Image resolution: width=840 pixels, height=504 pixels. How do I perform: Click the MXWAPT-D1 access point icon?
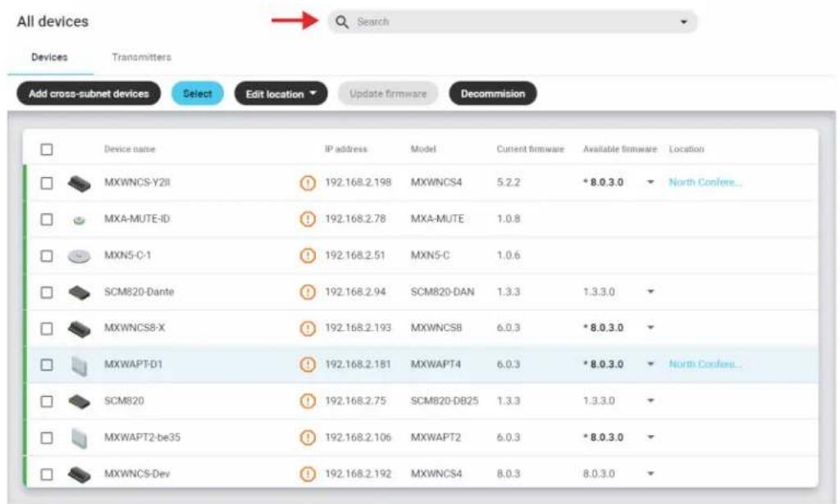tap(79, 366)
